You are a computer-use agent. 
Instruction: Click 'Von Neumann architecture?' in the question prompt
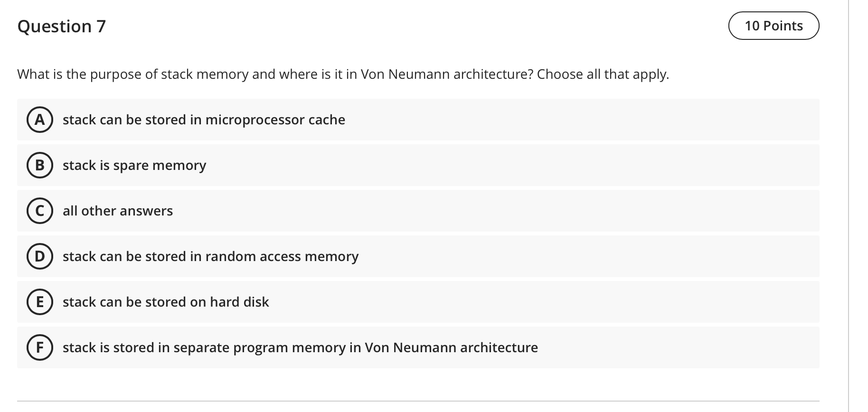[447, 74]
